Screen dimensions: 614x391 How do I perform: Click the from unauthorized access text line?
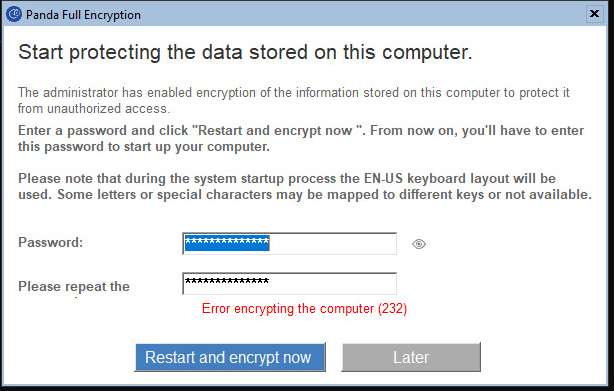pos(94,108)
